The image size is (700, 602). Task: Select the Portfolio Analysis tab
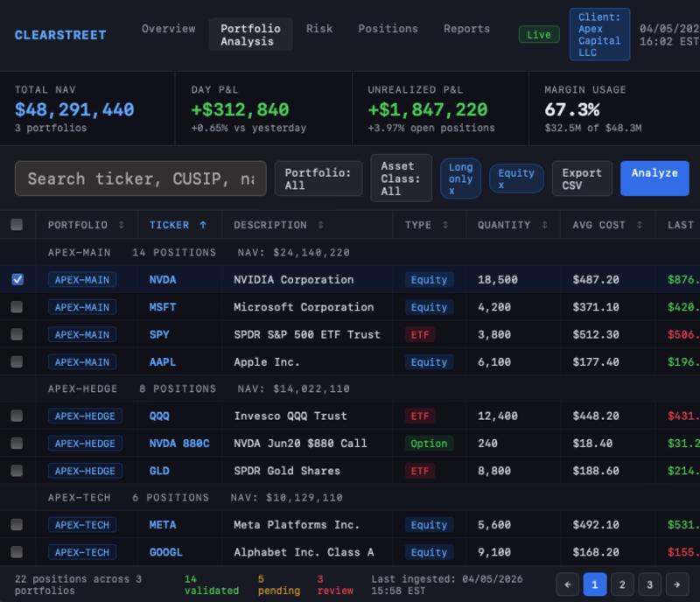point(250,34)
